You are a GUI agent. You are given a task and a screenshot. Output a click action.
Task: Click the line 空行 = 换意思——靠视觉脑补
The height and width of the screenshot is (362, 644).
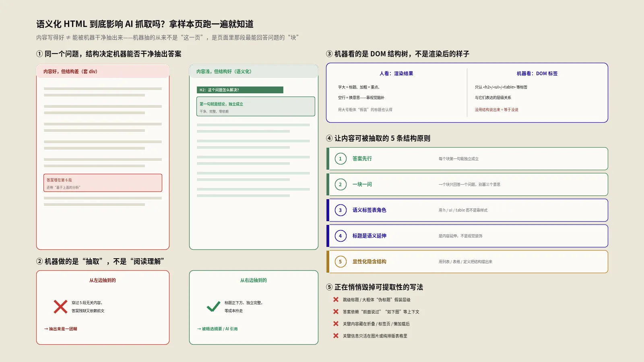(x=361, y=98)
